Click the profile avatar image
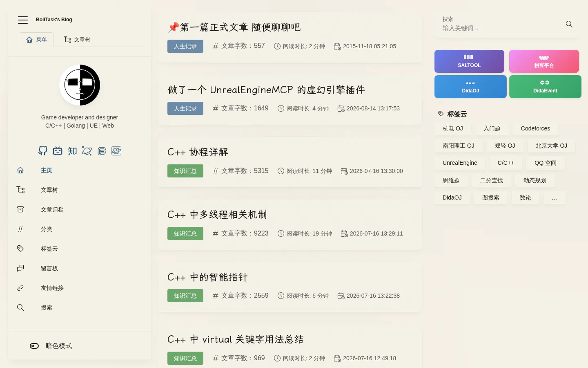The height and width of the screenshot is (368, 588). tap(80, 85)
